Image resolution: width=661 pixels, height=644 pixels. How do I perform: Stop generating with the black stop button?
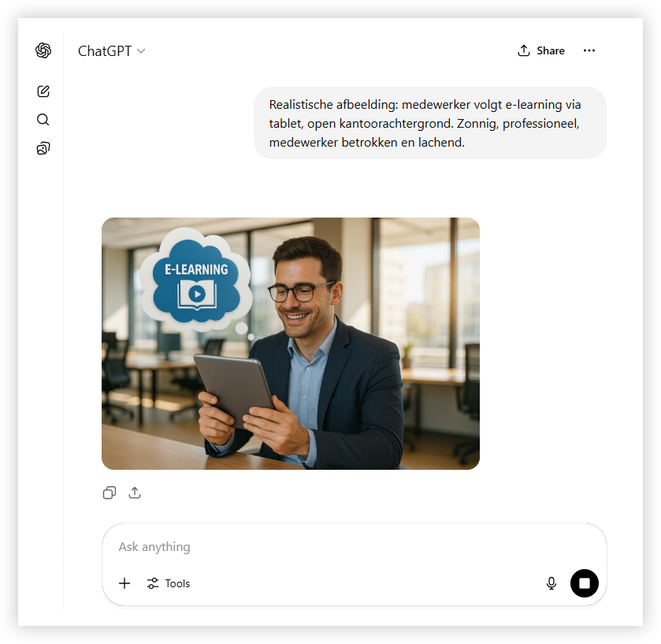[x=585, y=583]
